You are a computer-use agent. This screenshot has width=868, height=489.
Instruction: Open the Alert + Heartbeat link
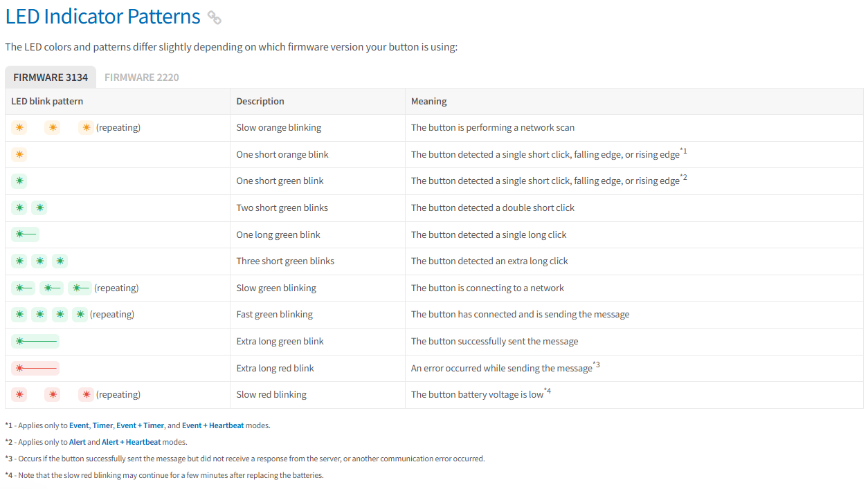tap(131, 442)
